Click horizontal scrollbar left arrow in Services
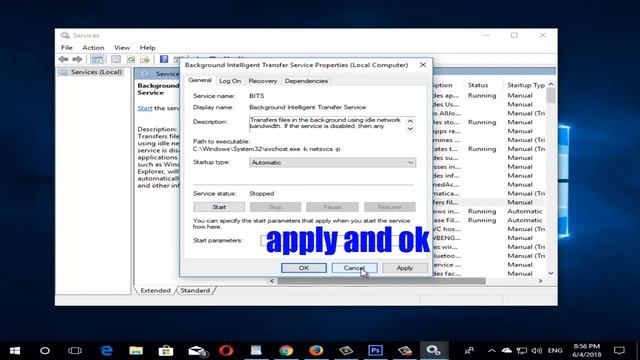Screen dimensions: 640x360 coord(272,281)
